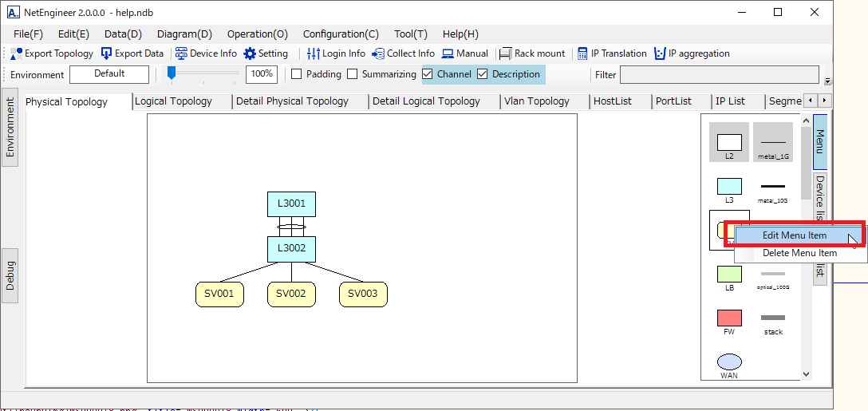Open Device Info from the toolbar

181,53
